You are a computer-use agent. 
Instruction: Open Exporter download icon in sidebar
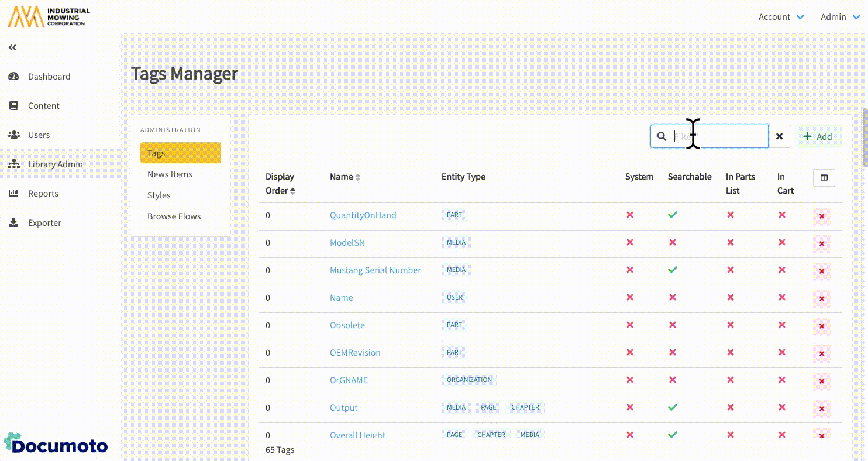pyautogui.click(x=13, y=223)
